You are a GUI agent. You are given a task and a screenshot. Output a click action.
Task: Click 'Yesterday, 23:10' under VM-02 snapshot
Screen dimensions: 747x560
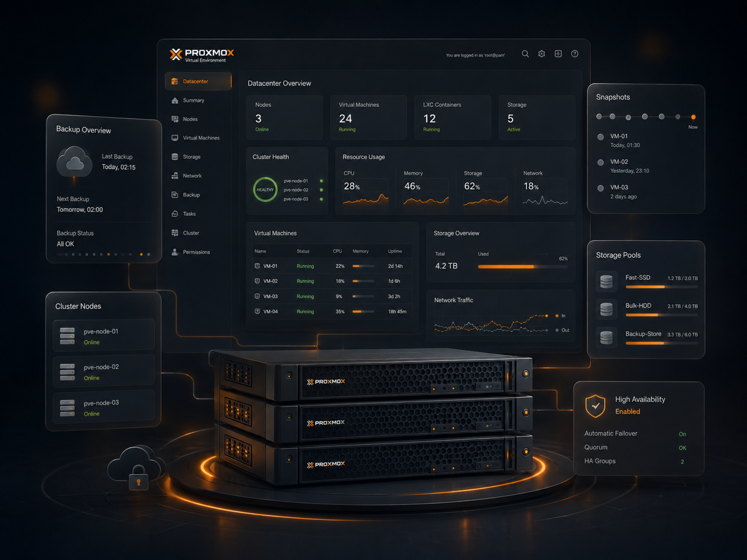(629, 171)
